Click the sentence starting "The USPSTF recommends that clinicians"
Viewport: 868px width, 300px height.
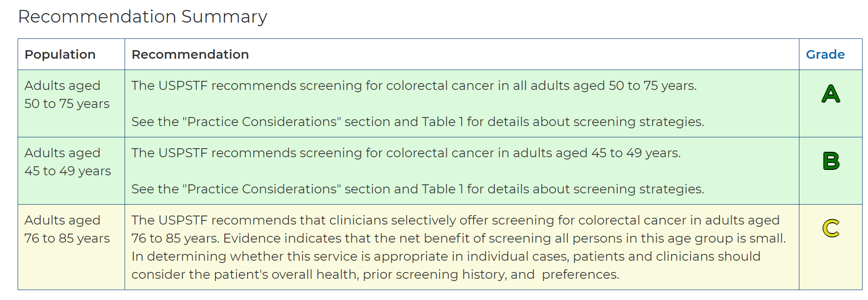pyautogui.click(x=455, y=220)
